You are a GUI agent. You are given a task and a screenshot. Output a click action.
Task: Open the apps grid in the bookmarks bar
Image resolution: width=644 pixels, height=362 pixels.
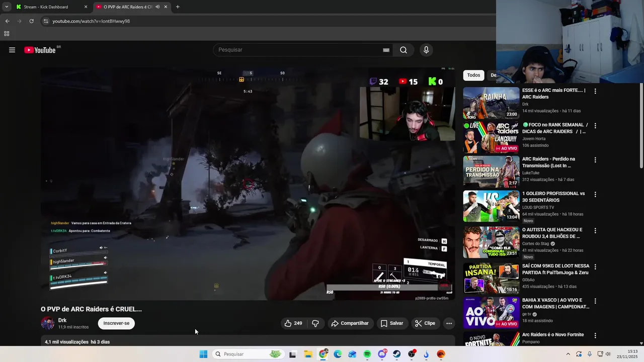tap(7, 34)
